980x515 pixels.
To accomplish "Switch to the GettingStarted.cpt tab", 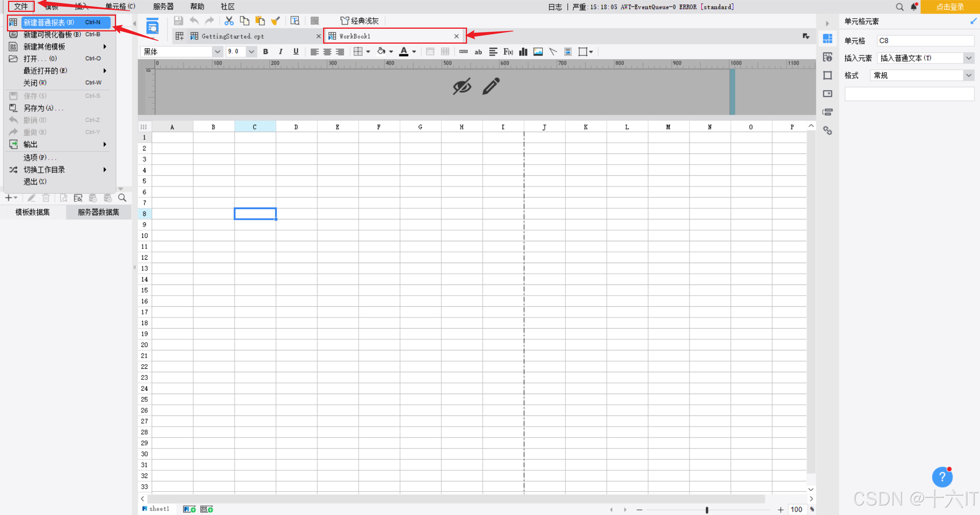I will point(232,36).
